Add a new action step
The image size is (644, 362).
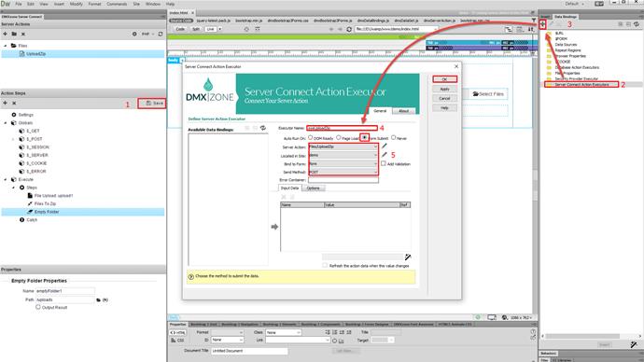coord(6,103)
